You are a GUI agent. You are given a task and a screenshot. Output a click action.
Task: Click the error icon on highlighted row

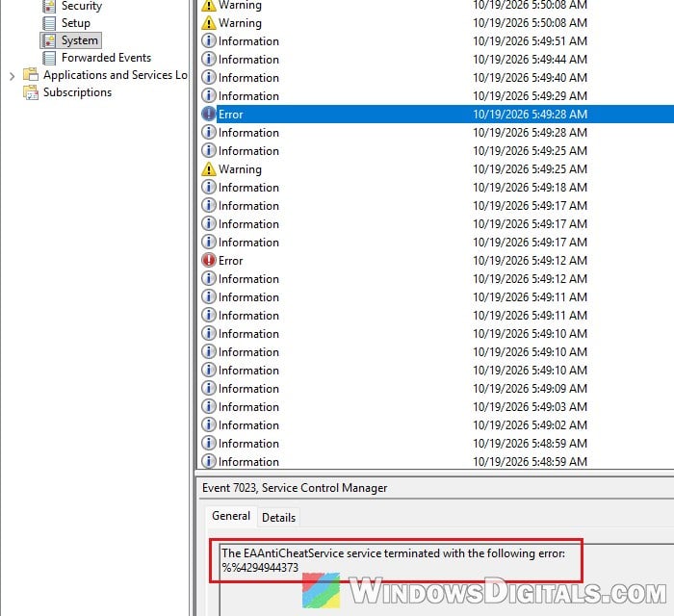(x=209, y=114)
